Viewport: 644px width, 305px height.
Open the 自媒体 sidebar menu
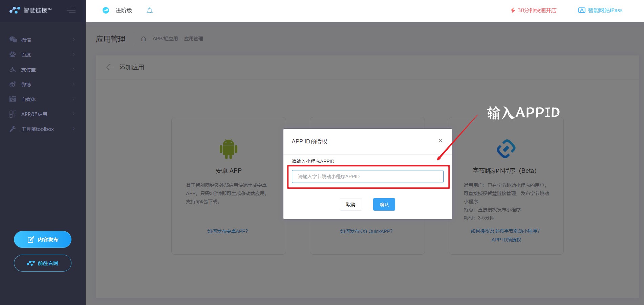[43, 99]
